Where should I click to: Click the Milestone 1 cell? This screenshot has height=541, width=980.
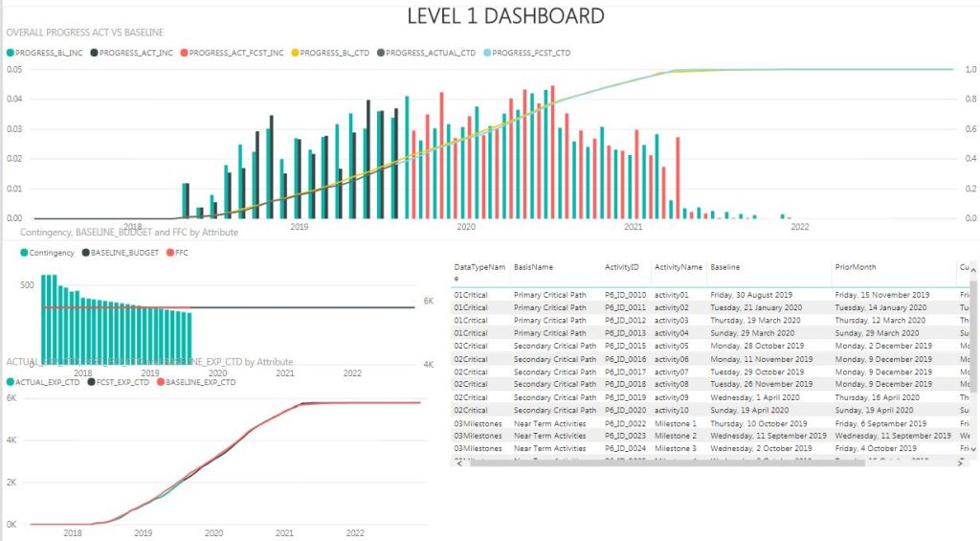tap(675, 424)
